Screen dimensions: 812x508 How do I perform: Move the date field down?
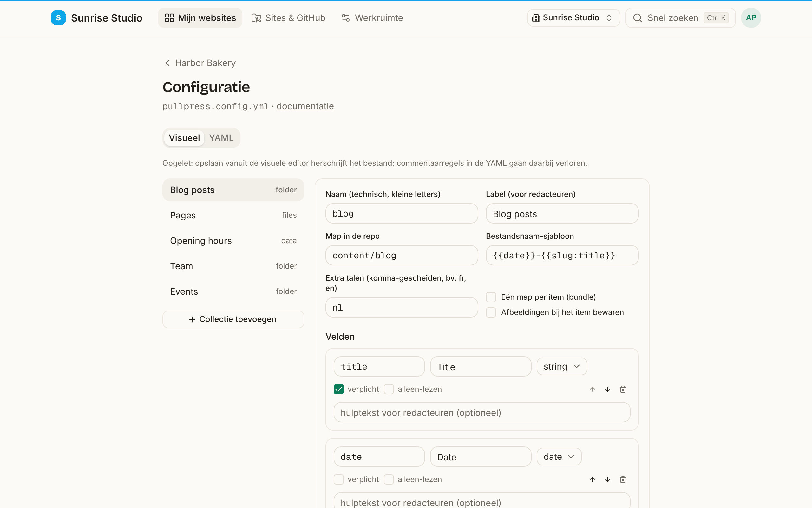[607, 479]
